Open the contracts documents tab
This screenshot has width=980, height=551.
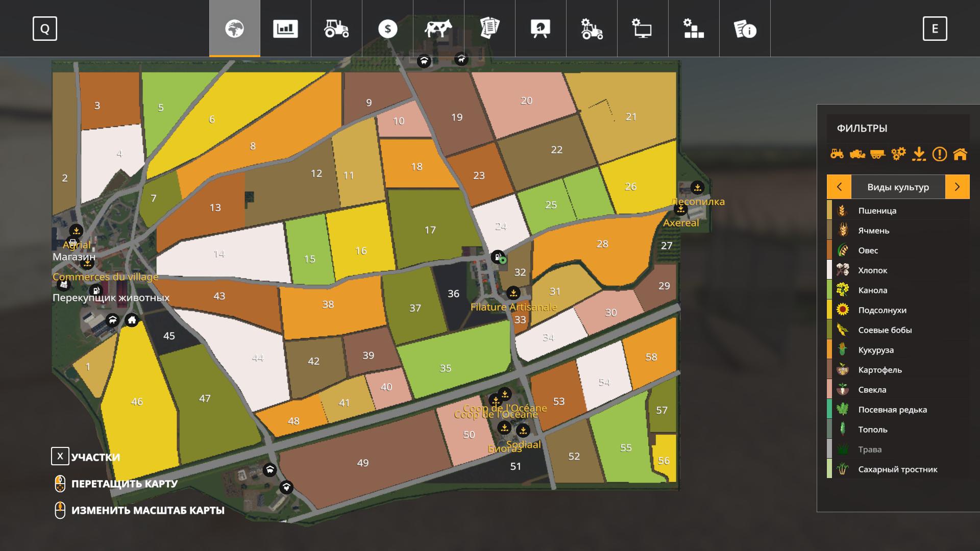[489, 29]
